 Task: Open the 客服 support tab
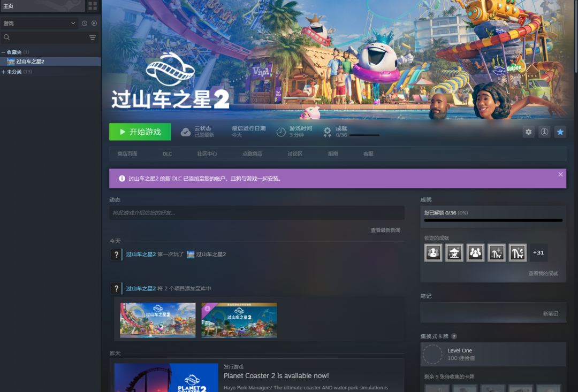click(x=368, y=154)
